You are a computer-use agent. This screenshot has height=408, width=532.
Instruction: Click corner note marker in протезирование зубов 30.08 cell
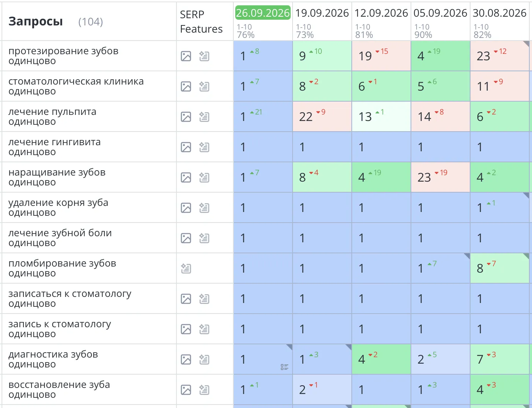[x=526, y=44]
